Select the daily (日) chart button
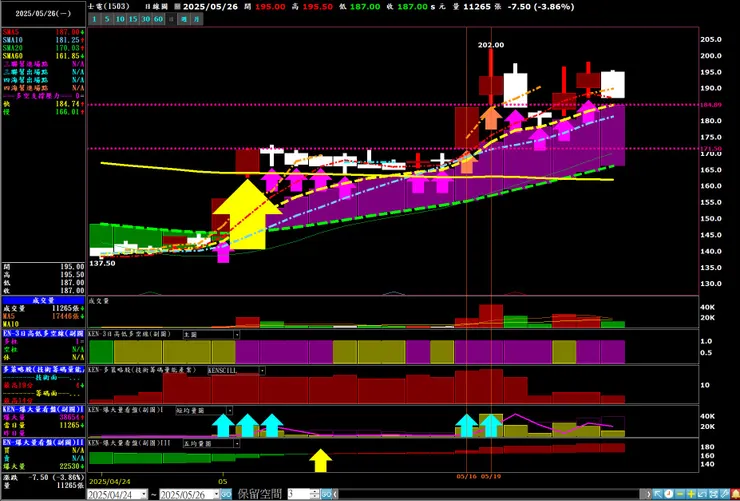 pos(171,19)
